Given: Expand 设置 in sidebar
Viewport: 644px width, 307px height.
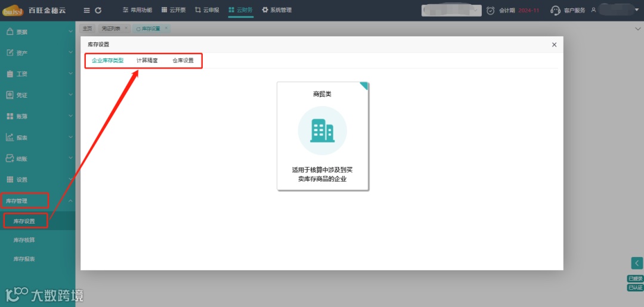Looking at the screenshot, I should (38, 179).
